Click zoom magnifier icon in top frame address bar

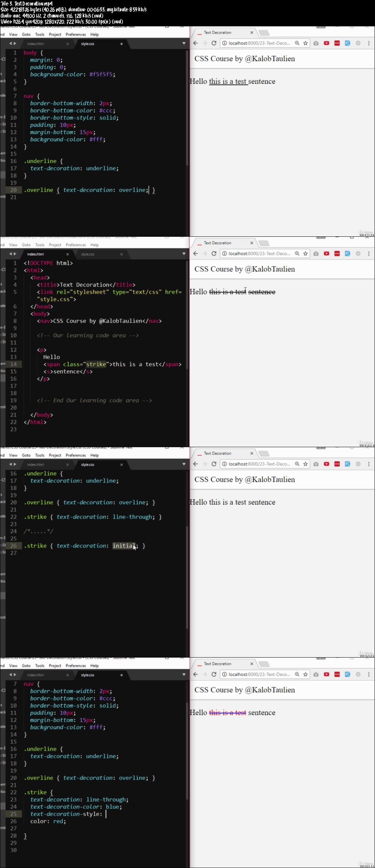coord(297,43)
